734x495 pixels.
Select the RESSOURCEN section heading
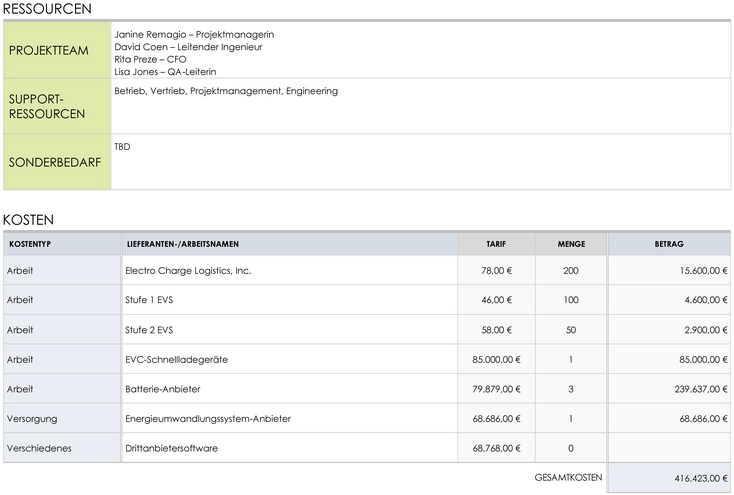click(47, 9)
